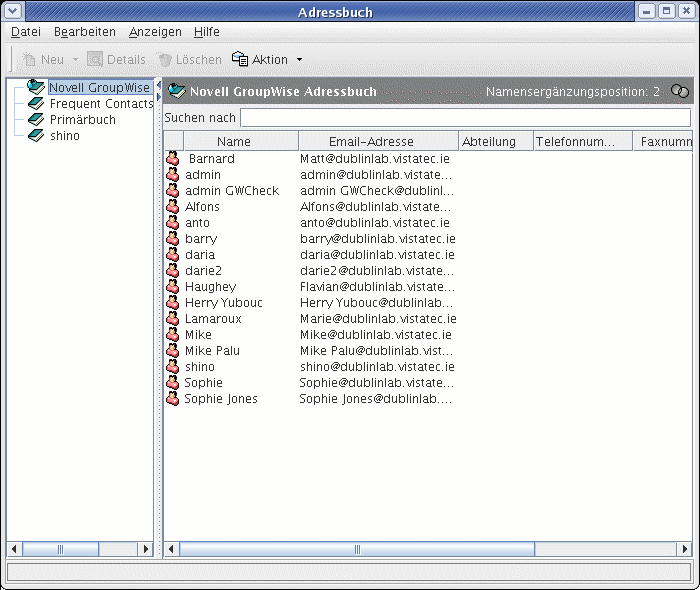
Task: Open the Datei menu
Action: click(25, 32)
